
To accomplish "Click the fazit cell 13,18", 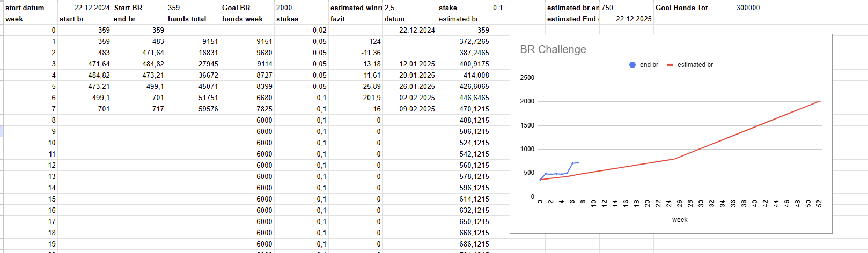I will [x=356, y=64].
